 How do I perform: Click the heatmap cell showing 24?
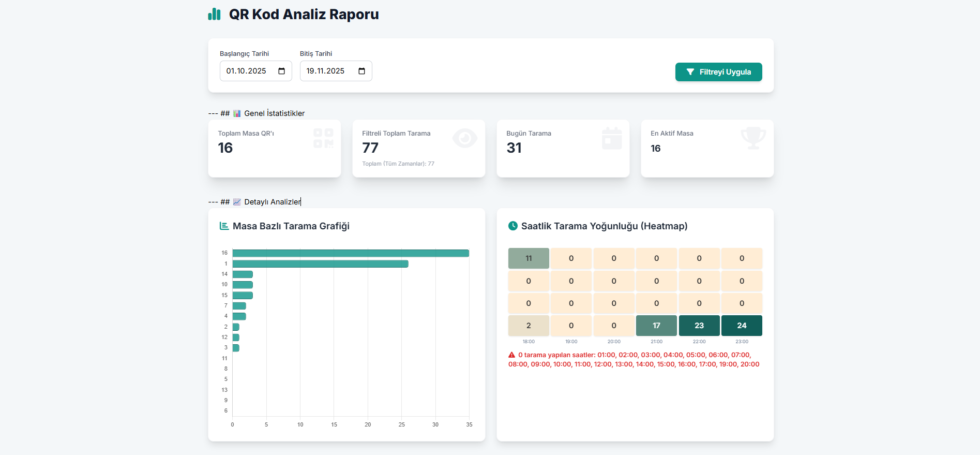coord(742,326)
